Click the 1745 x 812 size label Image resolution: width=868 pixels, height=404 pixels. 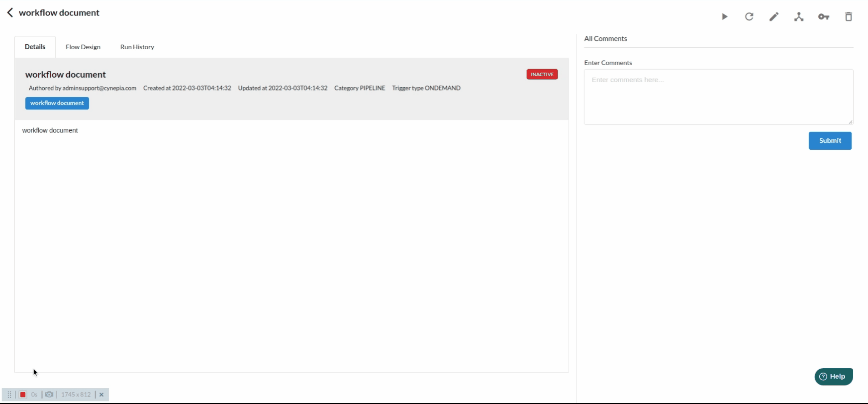[76, 395]
